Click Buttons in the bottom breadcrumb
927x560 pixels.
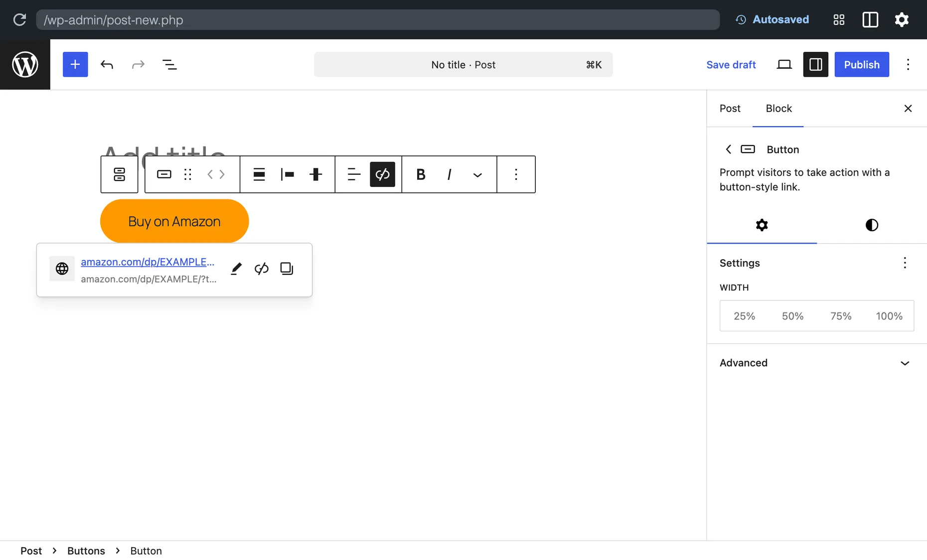pyautogui.click(x=86, y=551)
